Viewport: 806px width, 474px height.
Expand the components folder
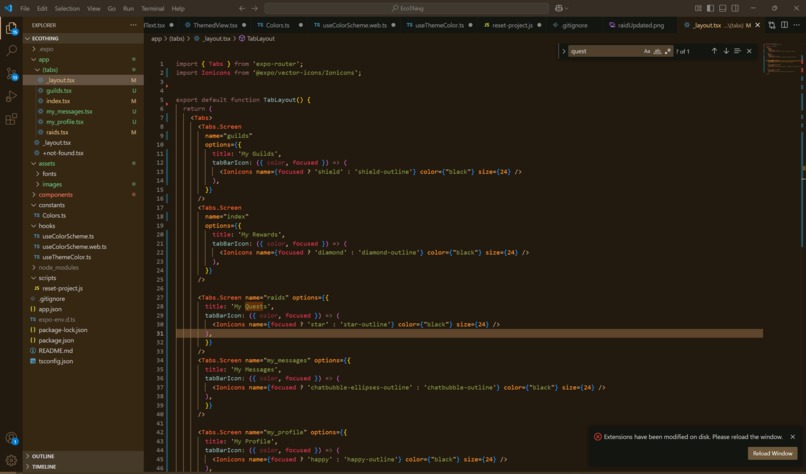pos(55,195)
